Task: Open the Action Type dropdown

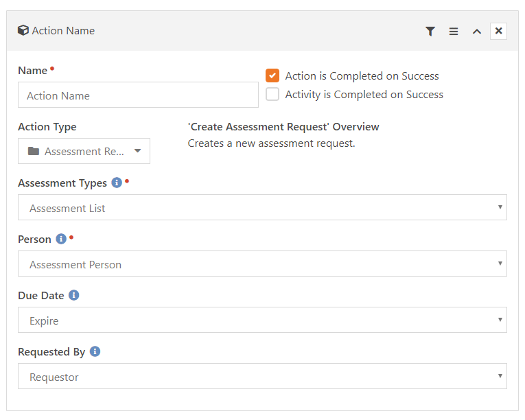Action: tap(84, 151)
